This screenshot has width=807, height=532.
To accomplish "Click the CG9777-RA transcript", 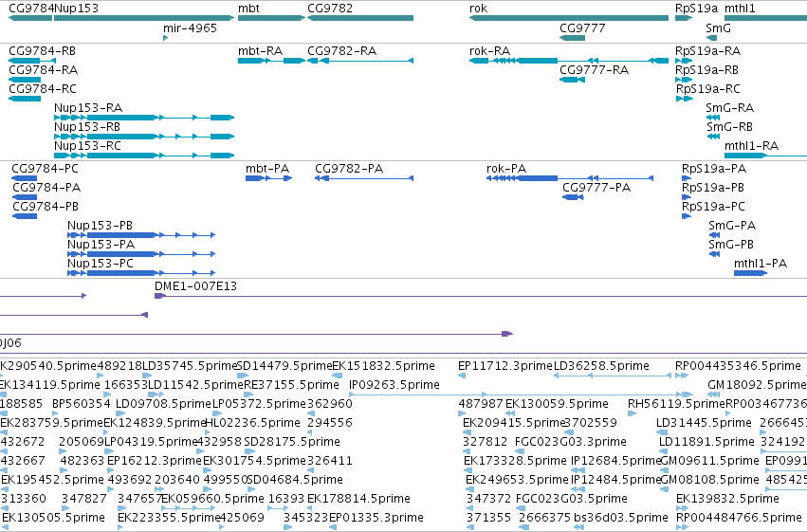I will click(573, 80).
